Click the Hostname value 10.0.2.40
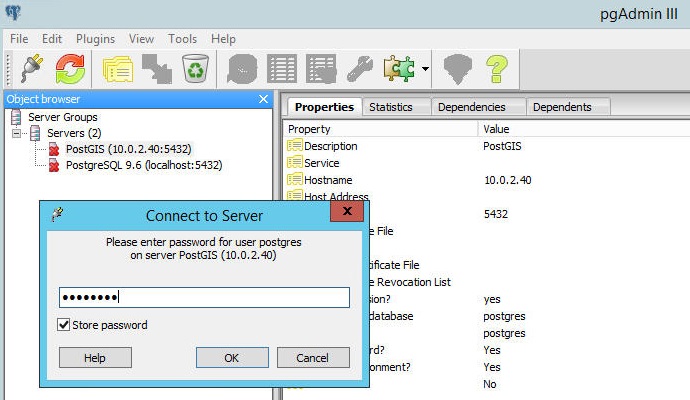Screen dimensions: 690x400 [x=507, y=180]
